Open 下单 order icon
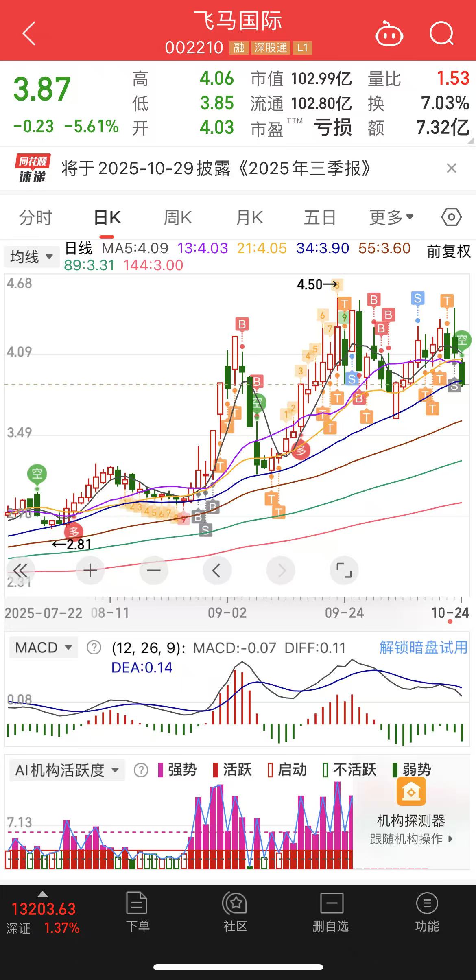Viewport: 476px width, 980px height. click(137, 903)
